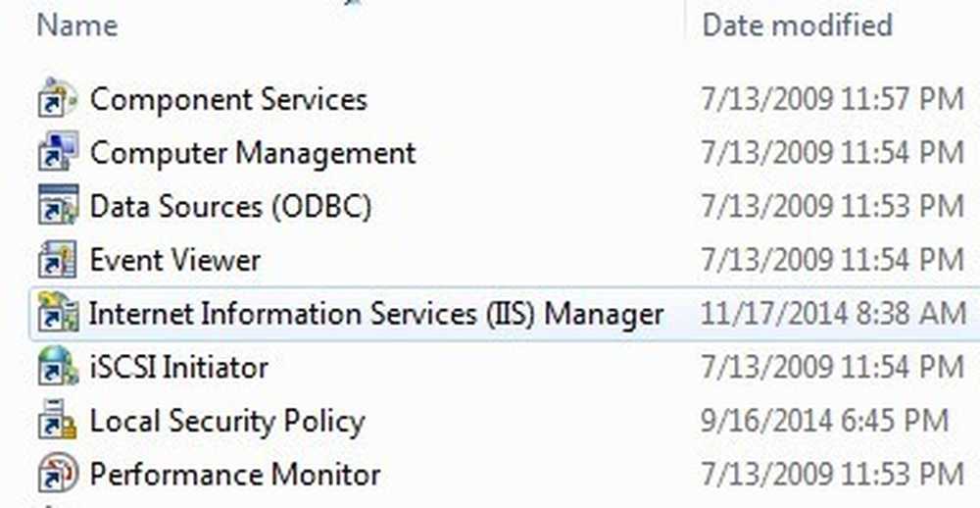The width and height of the screenshot is (980, 508).
Task: Click the Computer Management icon
Action: point(58,152)
